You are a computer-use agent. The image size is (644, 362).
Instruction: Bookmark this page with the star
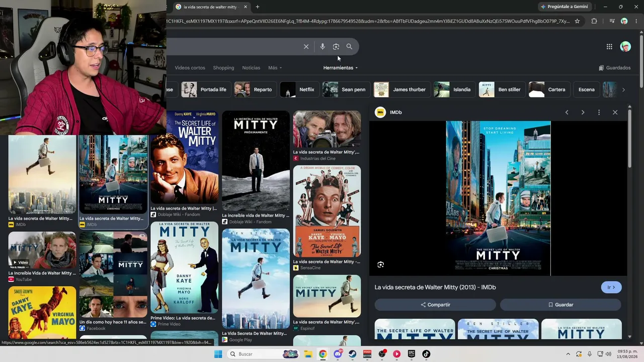coord(577,21)
